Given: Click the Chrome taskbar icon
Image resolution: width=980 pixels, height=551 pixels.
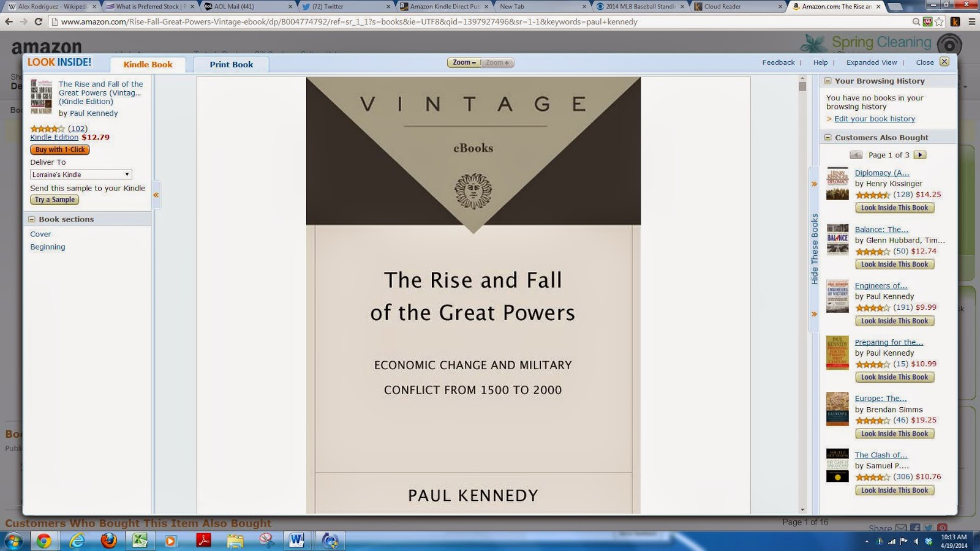Looking at the screenshot, I should pos(43,541).
